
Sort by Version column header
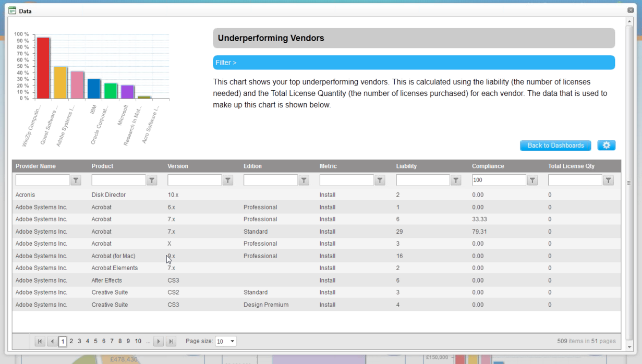tap(177, 166)
